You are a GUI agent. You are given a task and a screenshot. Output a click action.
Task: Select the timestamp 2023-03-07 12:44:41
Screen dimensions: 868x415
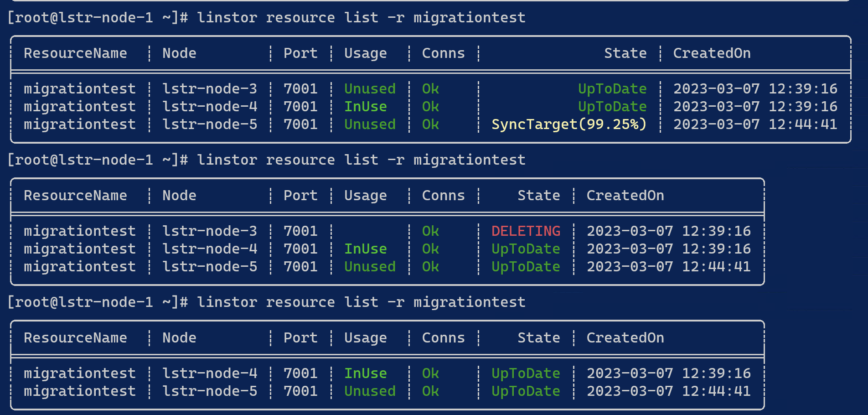[x=755, y=124]
